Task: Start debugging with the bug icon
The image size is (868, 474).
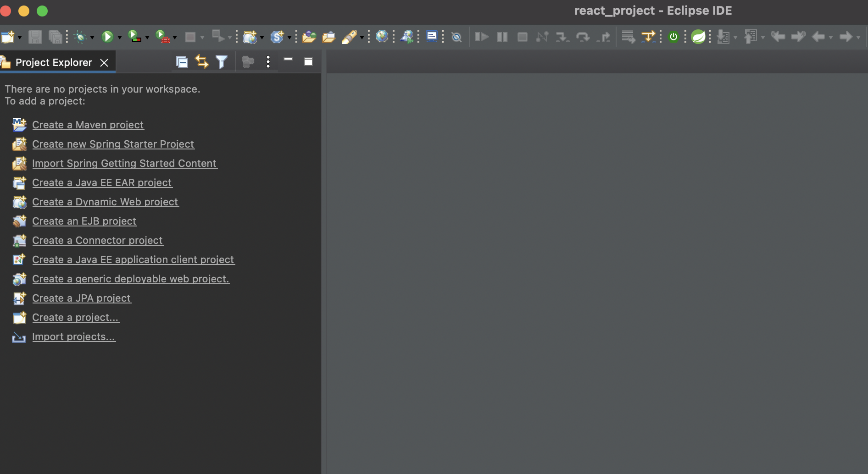Action: pos(81,37)
